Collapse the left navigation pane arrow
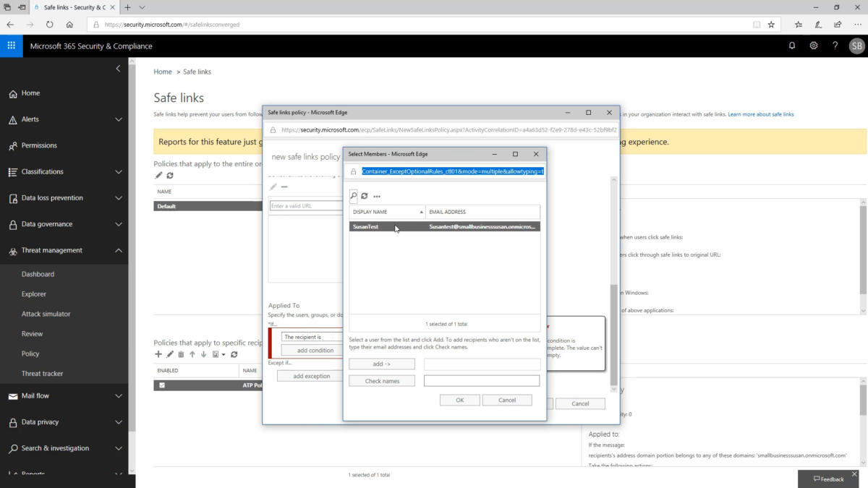 tap(119, 69)
